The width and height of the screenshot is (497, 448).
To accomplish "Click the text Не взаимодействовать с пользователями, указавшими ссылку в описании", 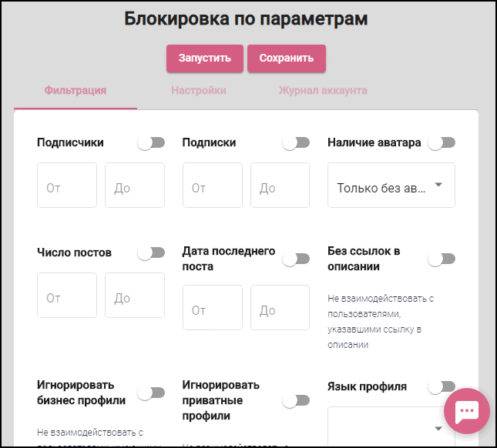I will pos(381,321).
